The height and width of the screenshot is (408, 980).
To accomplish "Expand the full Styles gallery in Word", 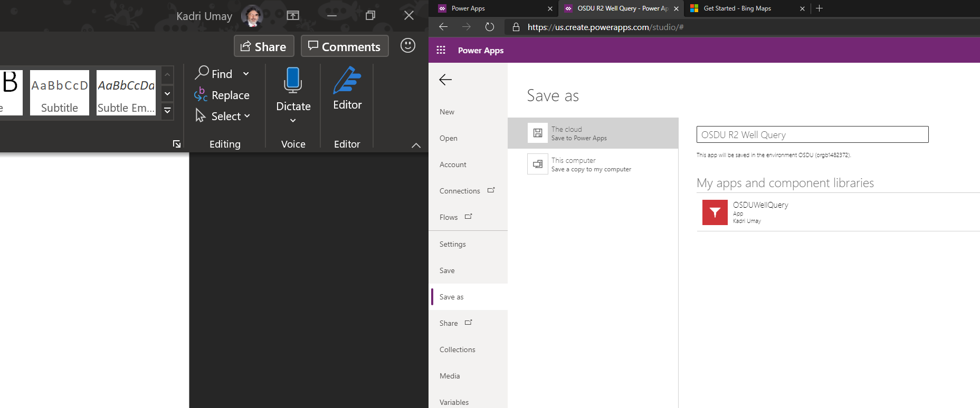I will pyautogui.click(x=167, y=111).
